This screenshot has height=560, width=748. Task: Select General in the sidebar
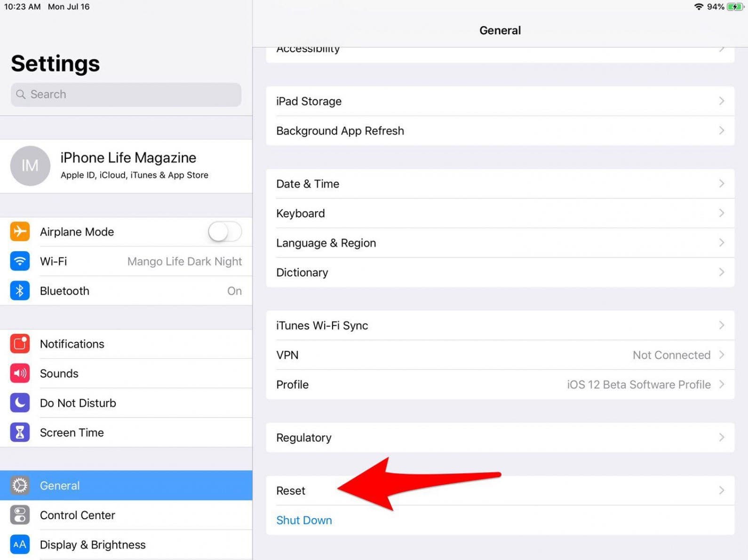pos(126,485)
